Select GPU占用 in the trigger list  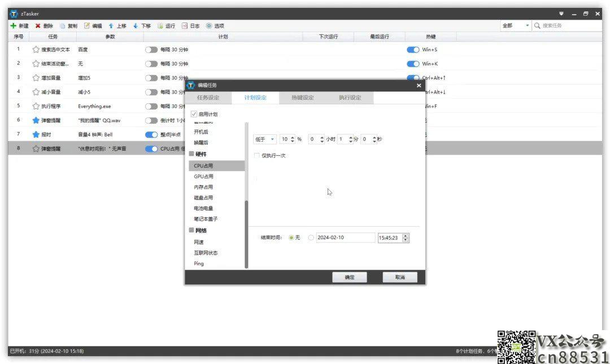pyautogui.click(x=217, y=177)
